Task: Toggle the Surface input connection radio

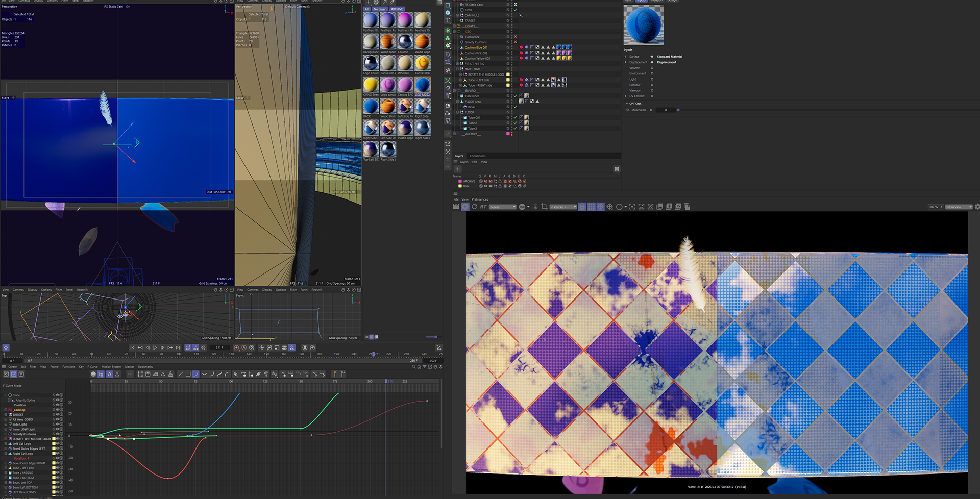Action: [x=652, y=57]
